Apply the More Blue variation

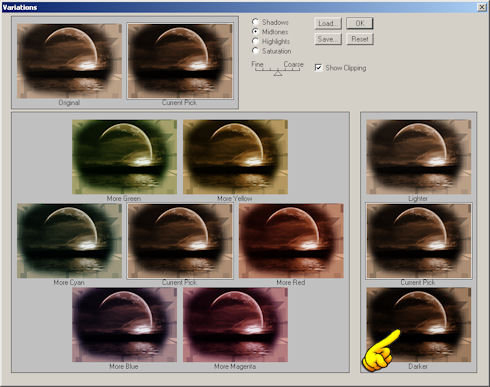click(x=124, y=325)
